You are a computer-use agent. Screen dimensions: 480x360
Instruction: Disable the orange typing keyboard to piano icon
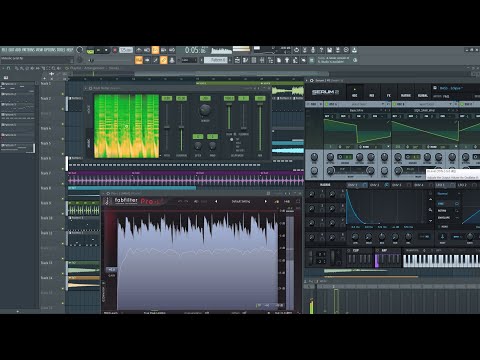[x=139, y=60]
